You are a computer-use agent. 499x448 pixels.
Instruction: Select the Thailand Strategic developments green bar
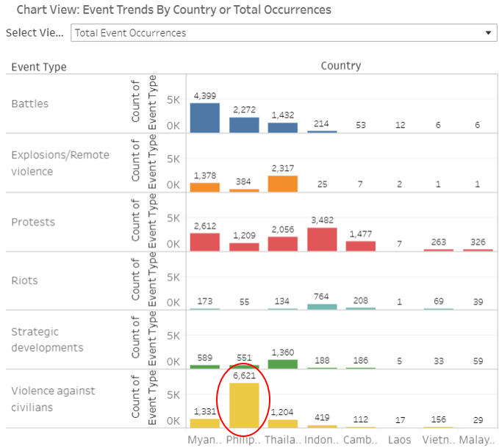[x=282, y=364]
